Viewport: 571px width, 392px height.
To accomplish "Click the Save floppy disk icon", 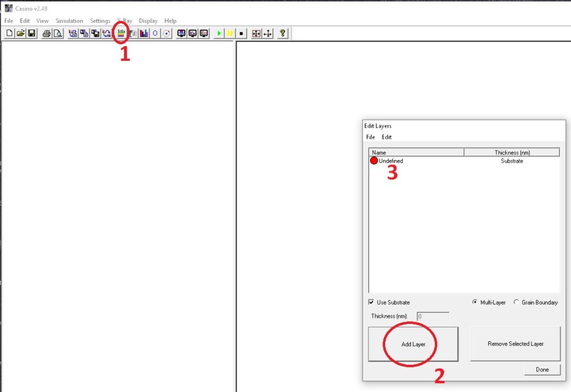I will click(32, 33).
